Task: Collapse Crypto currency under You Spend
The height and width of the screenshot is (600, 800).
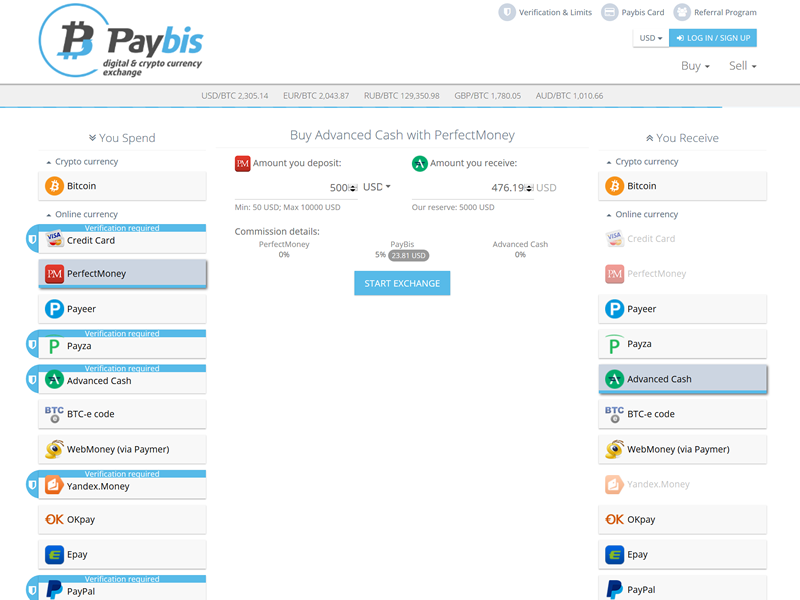Action: click(x=82, y=162)
